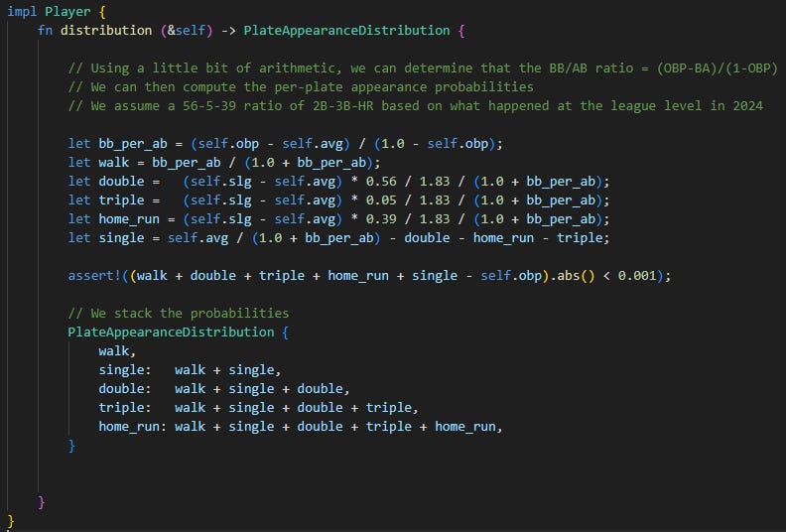The width and height of the screenshot is (786, 532).
Task: Click the 'double:' field label in the struct literal
Action: pos(125,389)
